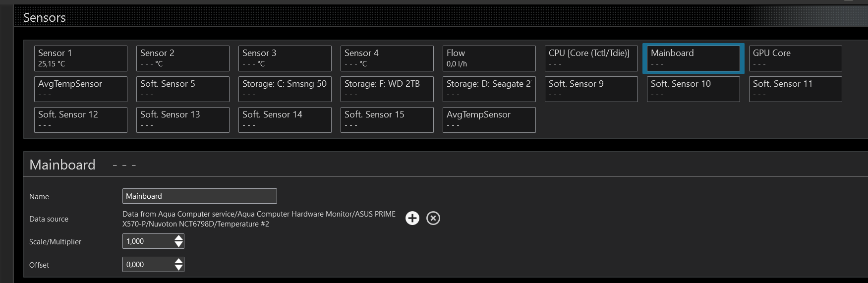Select the Flow sensor tile

pyautogui.click(x=489, y=58)
